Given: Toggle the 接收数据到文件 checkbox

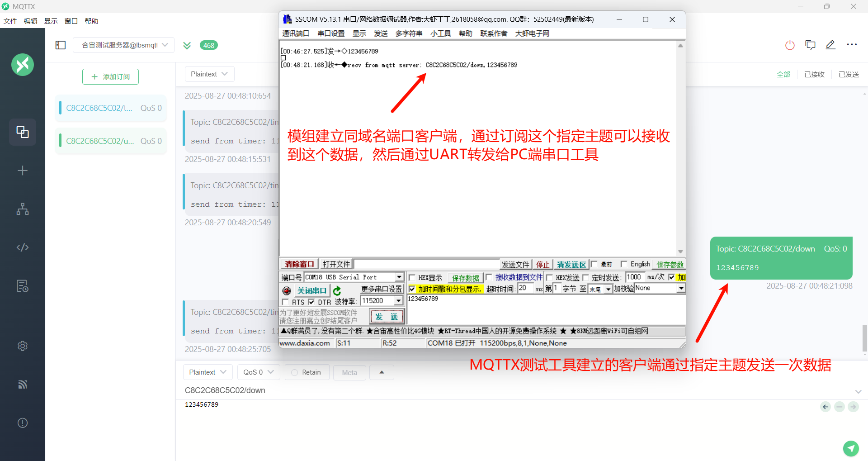Looking at the screenshot, I should point(489,277).
